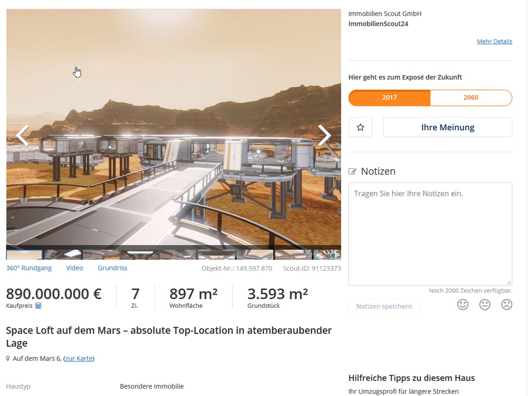
Task: Open Mehr Details link
Action: coord(494,41)
